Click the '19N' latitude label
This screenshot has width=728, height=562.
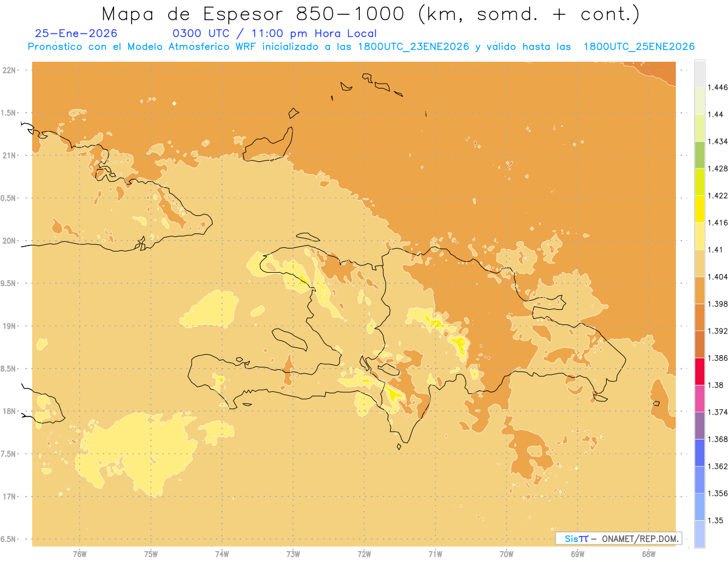click(10, 326)
